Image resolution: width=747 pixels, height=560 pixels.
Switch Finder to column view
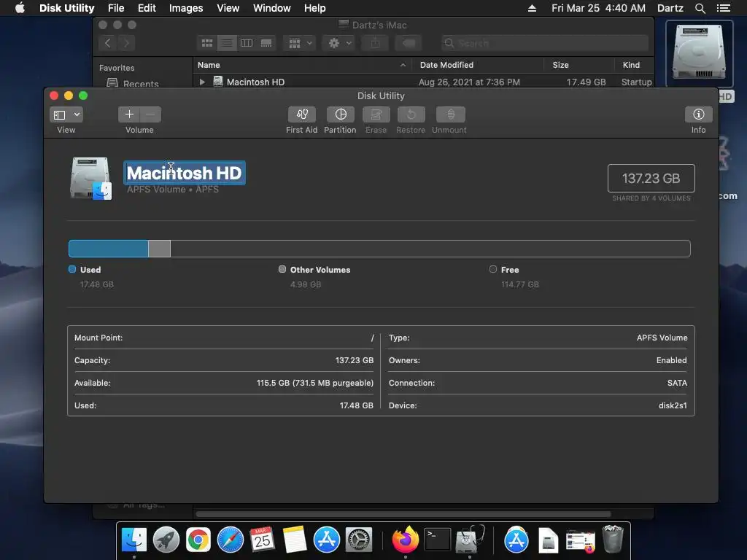(247, 43)
